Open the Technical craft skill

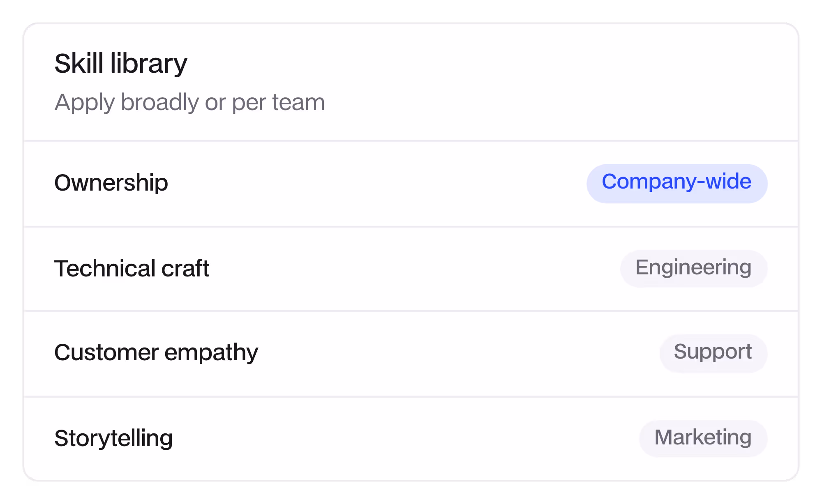[132, 269]
